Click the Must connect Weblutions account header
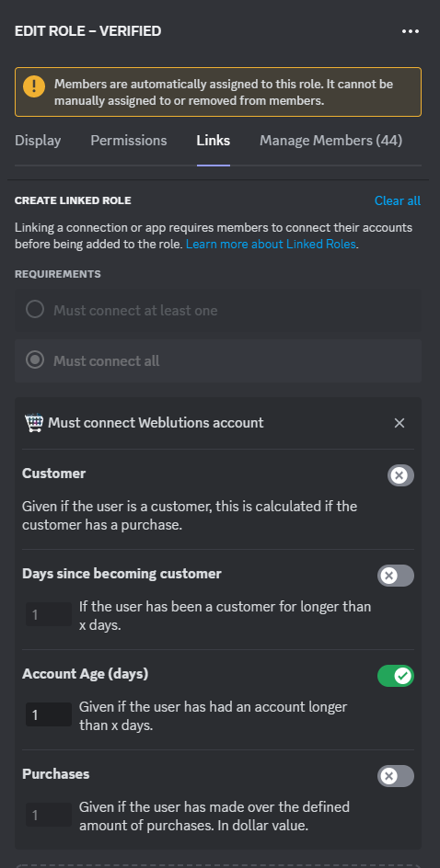Viewport: 440px width, 868px height. coord(156,423)
